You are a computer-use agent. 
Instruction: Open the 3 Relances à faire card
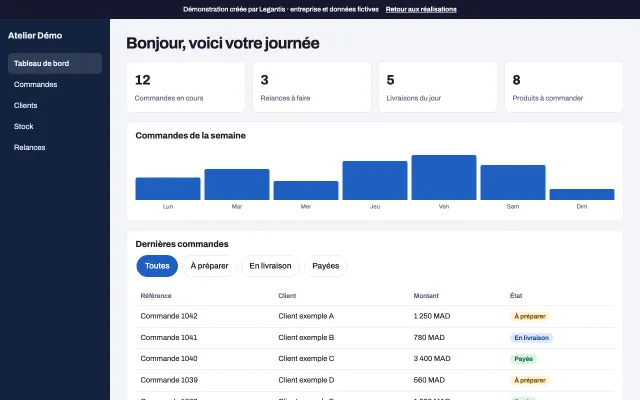click(x=312, y=87)
